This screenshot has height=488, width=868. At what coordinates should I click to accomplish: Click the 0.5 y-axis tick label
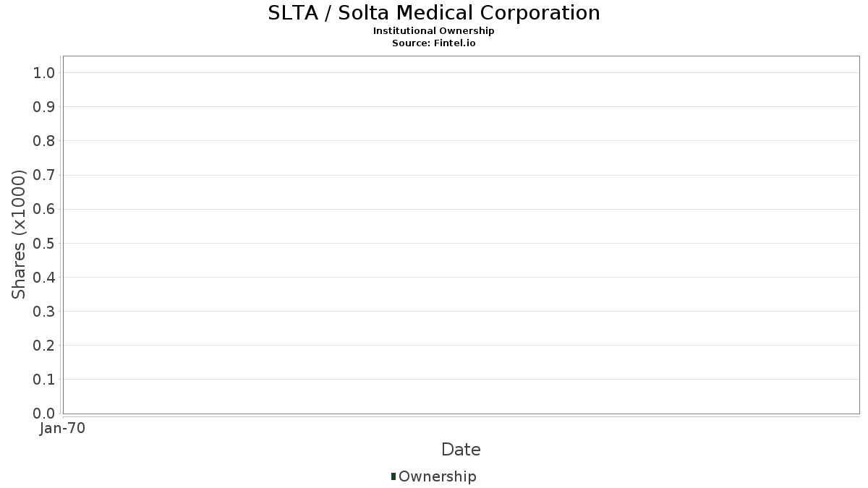click(x=44, y=243)
